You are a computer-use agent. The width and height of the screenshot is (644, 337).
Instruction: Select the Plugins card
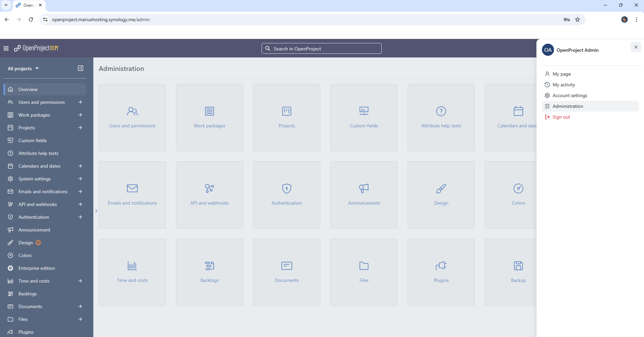tap(441, 272)
